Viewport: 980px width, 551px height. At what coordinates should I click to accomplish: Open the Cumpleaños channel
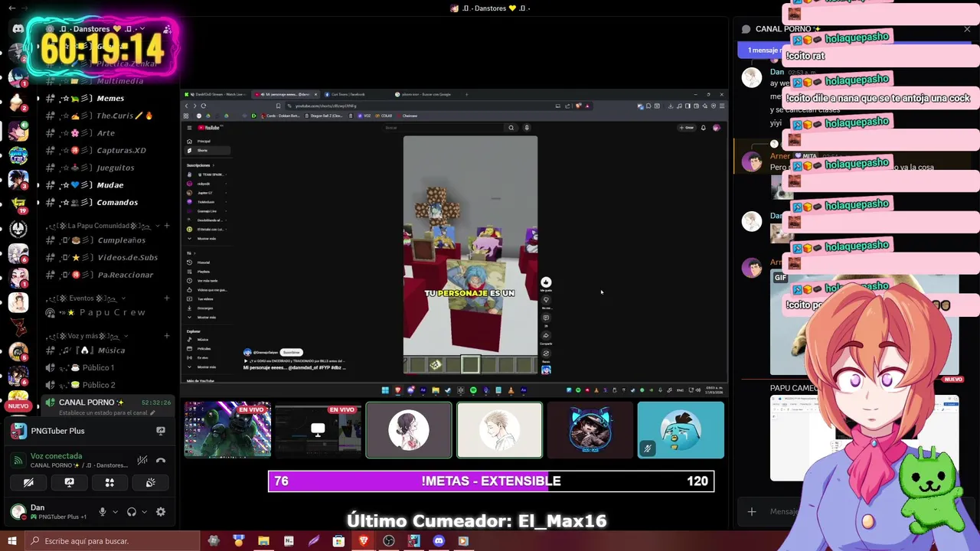(x=110, y=240)
